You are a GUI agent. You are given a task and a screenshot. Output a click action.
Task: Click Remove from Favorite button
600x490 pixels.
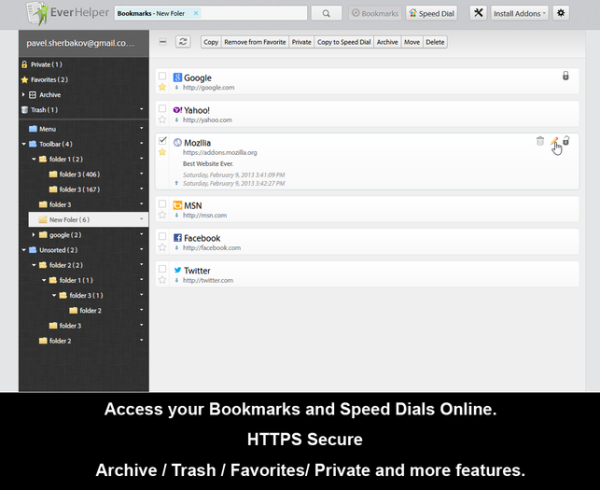(x=255, y=42)
